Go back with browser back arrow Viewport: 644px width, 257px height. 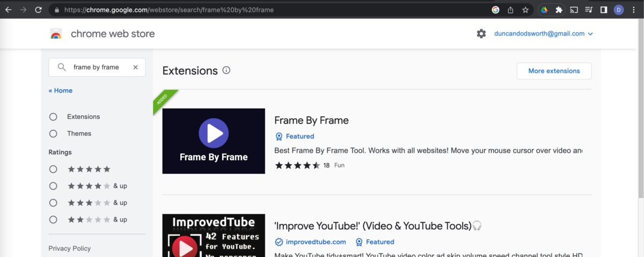tap(8, 10)
